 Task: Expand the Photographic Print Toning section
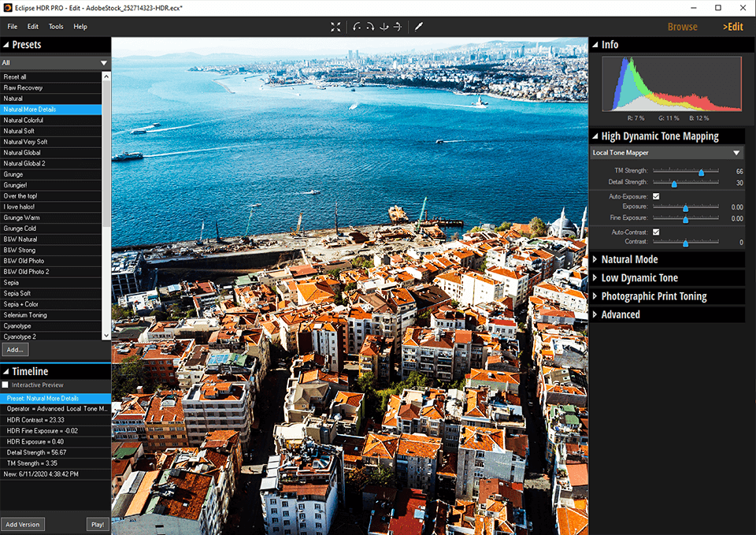654,296
